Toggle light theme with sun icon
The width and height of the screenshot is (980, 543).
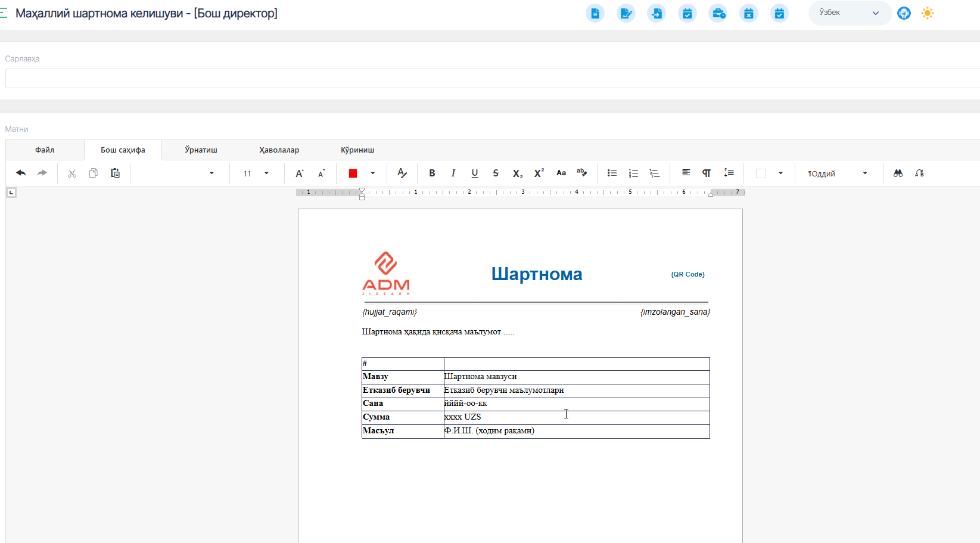pos(928,13)
